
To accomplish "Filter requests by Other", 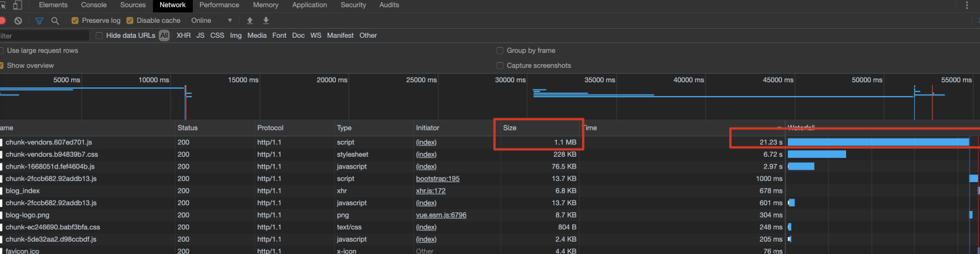I will click(368, 36).
